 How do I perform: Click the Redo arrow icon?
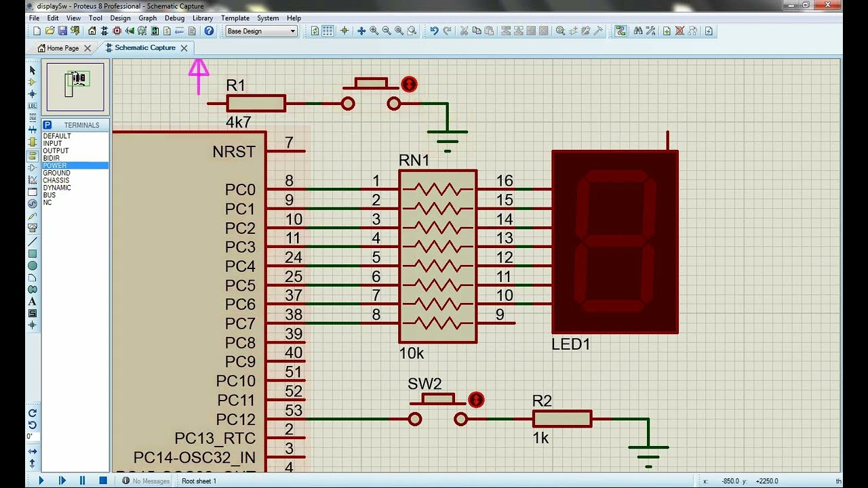(446, 31)
